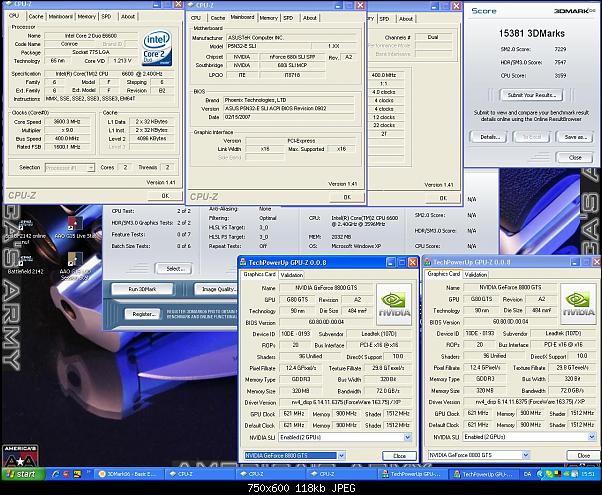
Task: Click the right GPU-Z title bar icon
Action: click(x=427, y=262)
